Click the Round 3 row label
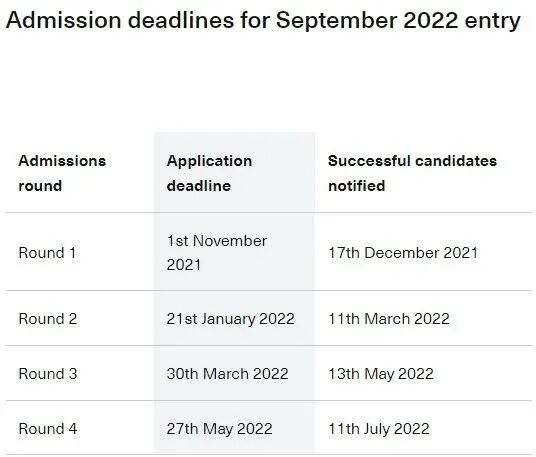The image size is (536, 457). (x=48, y=374)
